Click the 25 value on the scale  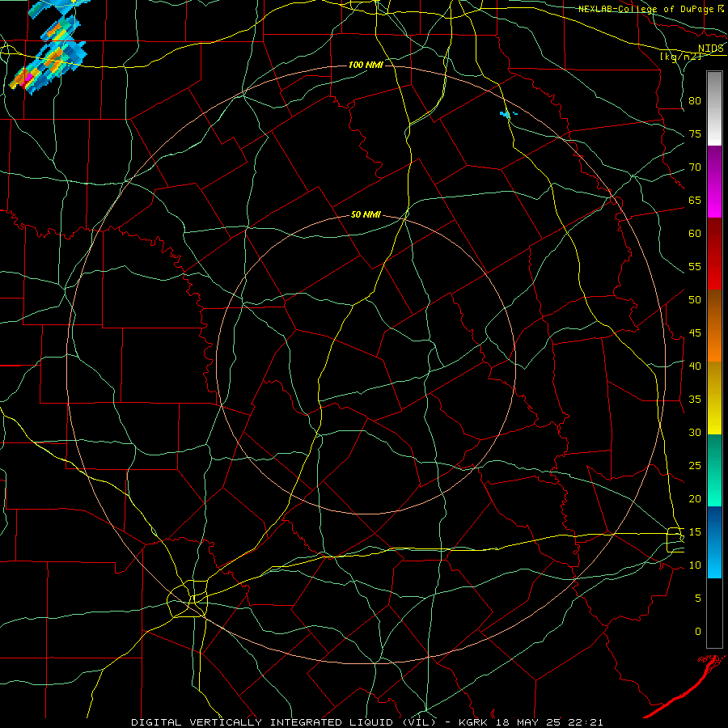(695, 465)
